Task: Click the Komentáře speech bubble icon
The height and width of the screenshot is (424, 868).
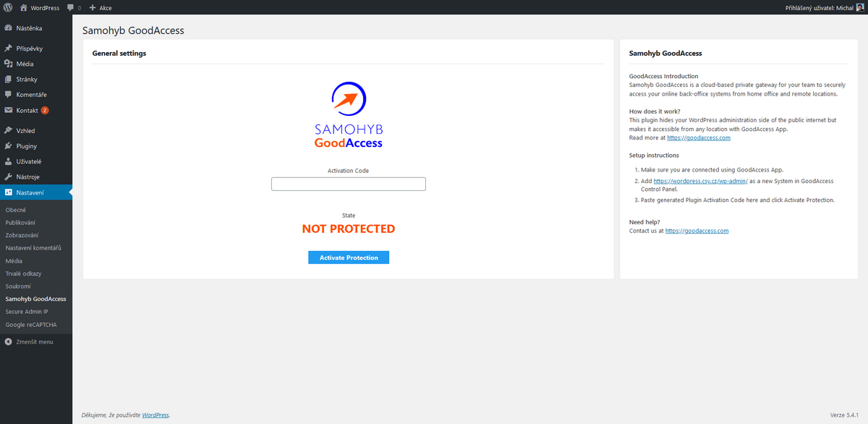Action: point(8,95)
